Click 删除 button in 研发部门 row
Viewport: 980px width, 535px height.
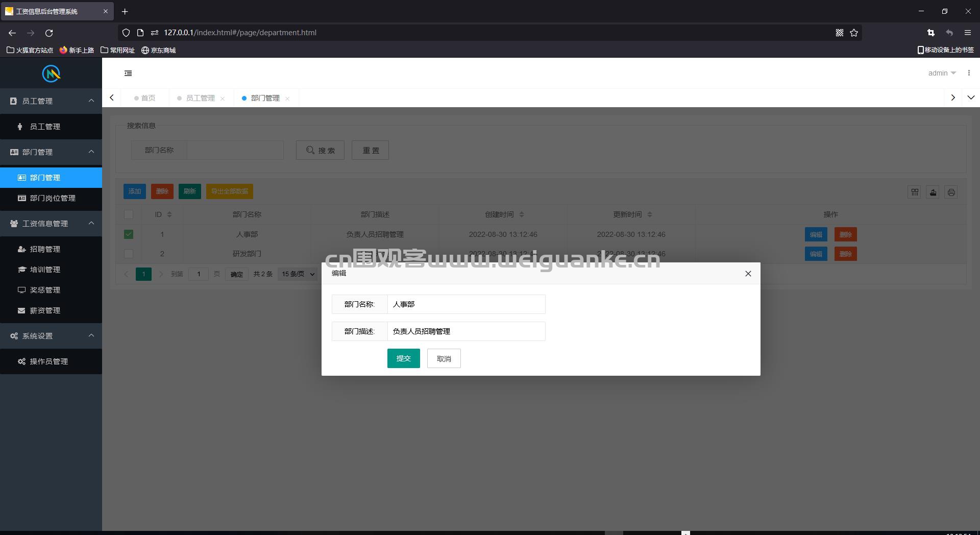point(846,254)
